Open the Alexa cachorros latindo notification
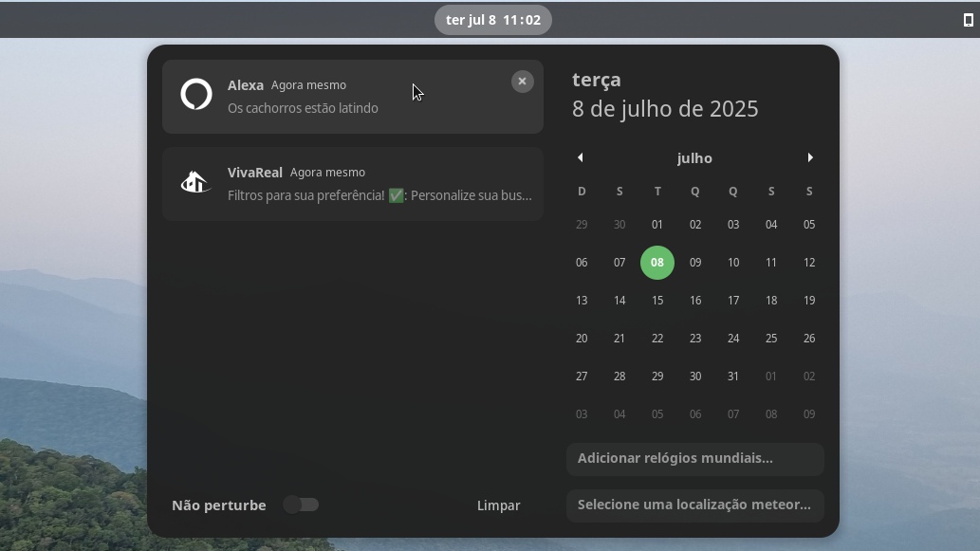Image resolution: width=980 pixels, height=551 pixels. 353,97
